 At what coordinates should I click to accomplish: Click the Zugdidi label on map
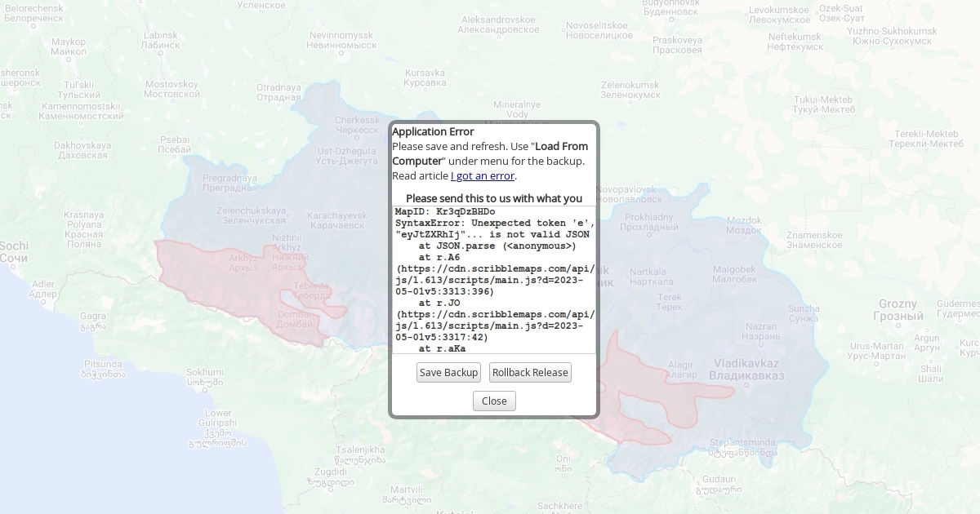click(x=331, y=476)
